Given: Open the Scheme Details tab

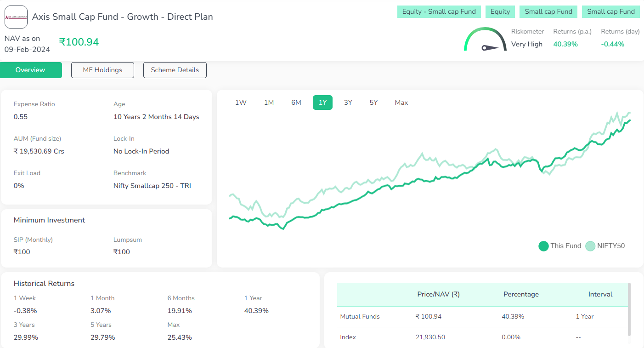Looking at the screenshot, I should (175, 70).
